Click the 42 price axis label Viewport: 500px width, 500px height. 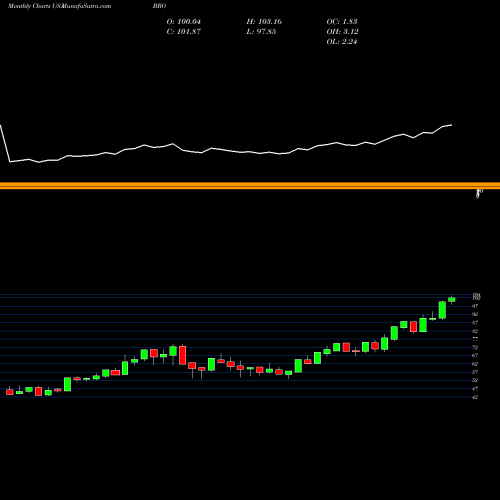point(475,397)
